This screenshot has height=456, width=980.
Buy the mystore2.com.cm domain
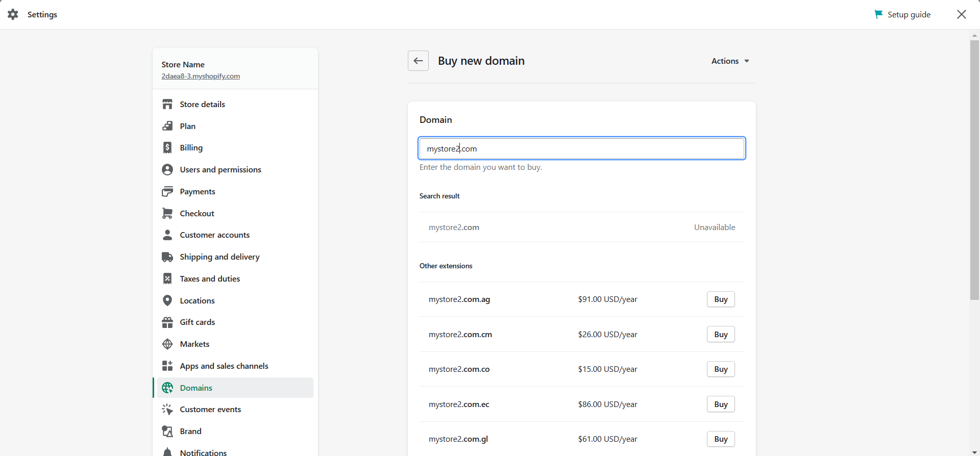tap(721, 335)
